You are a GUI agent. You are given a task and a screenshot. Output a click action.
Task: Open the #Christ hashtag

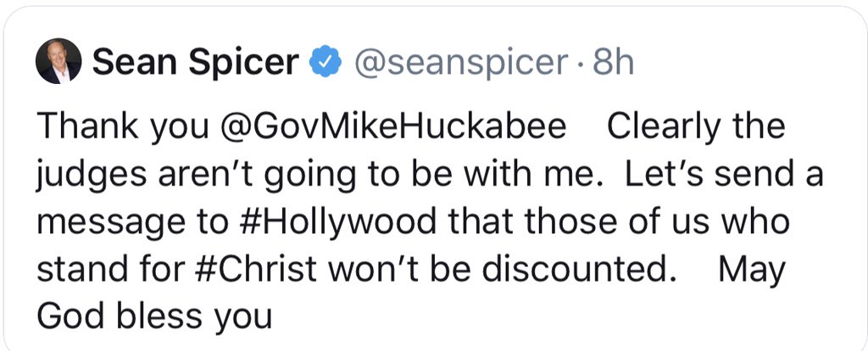click(x=272, y=270)
